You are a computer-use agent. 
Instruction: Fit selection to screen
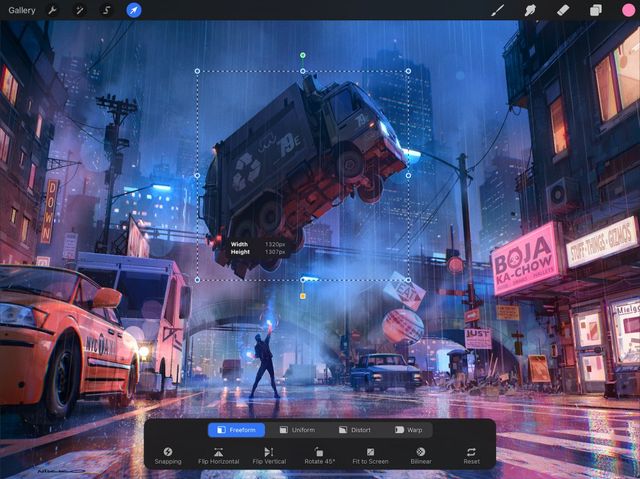tap(370, 456)
